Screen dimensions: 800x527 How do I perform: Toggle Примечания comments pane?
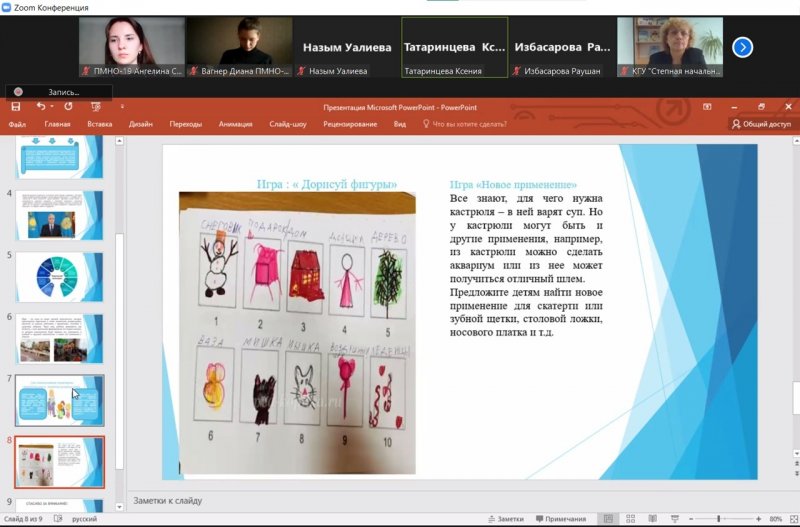coord(560,519)
